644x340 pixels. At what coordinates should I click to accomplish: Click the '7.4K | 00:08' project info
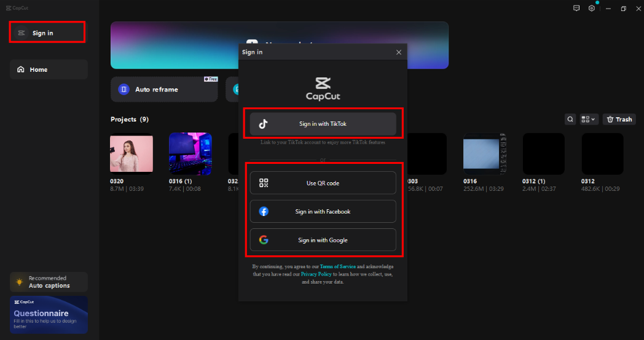point(185,189)
